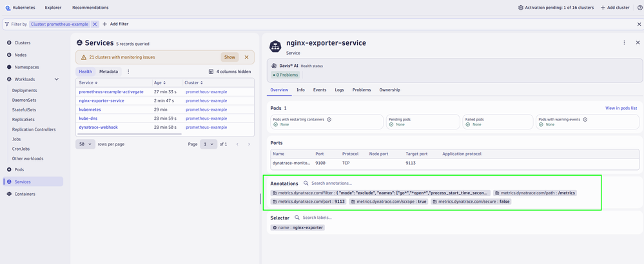This screenshot has width=644, height=264.
Task: Click the Kubernetes app logo icon
Action: (6, 7)
